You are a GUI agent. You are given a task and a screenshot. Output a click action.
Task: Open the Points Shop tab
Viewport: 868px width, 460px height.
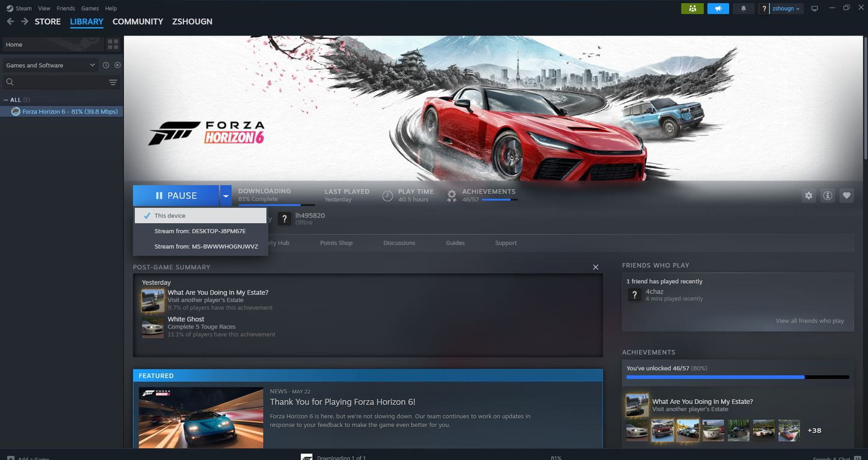[336, 243]
